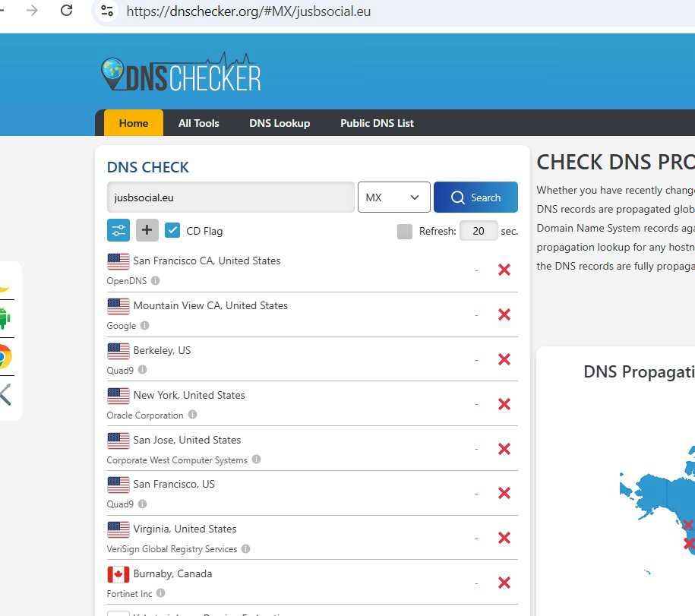Click info icon next to VeriSign Global Registry Services
Screen dimensions: 695x616
point(245,548)
